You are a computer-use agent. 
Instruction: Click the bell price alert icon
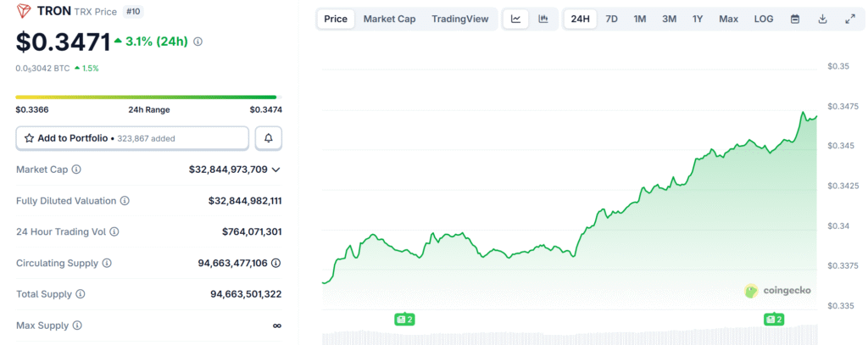(269, 138)
